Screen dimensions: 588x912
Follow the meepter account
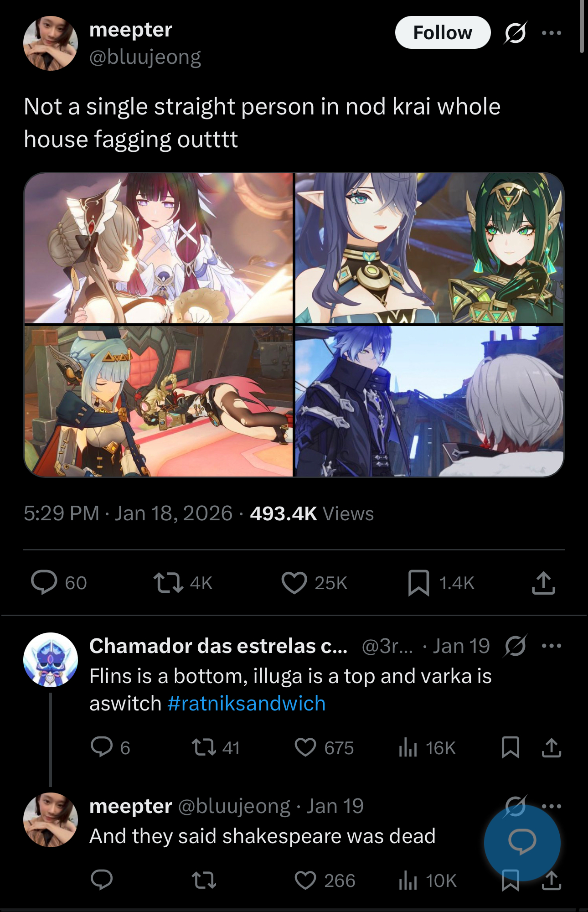(x=442, y=33)
